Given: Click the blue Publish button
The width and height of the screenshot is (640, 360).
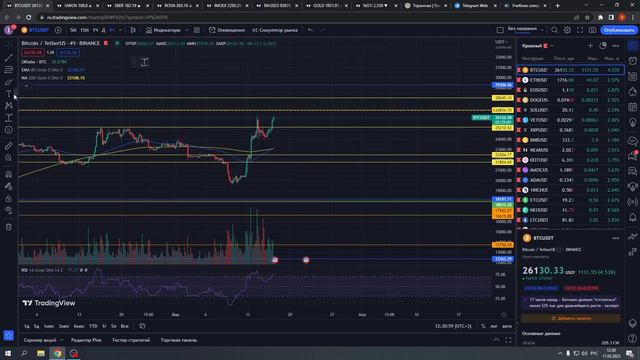Looking at the screenshot, I should 619,30.
